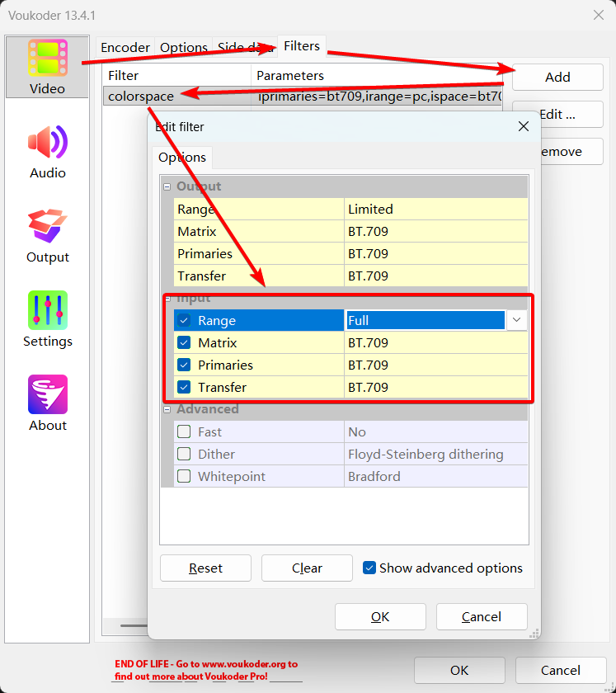Image resolution: width=616 pixels, height=693 pixels.
Task: Close the Edit filter dialog
Action: coord(523,126)
